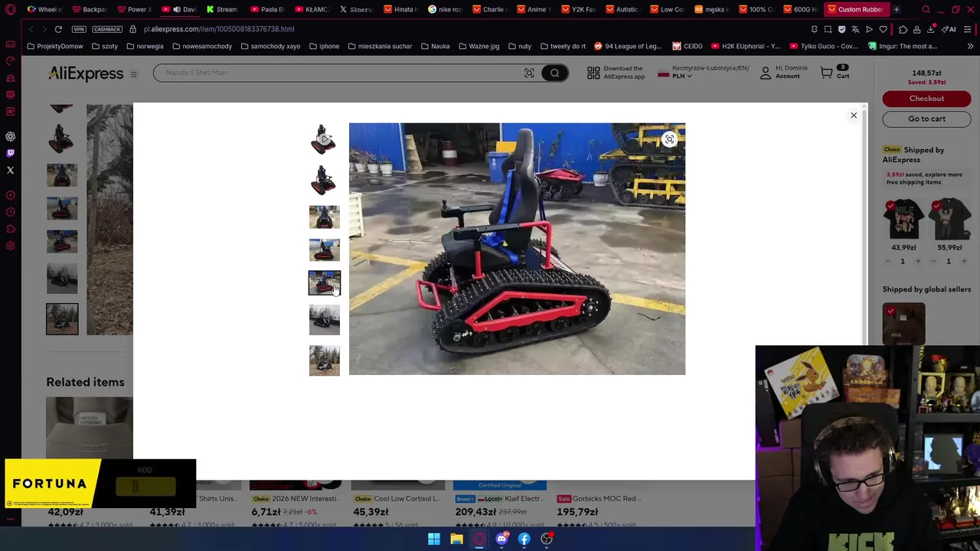Click the Opera menu logo in the corner
Screen dimensions: 980x551
coord(11,9)
